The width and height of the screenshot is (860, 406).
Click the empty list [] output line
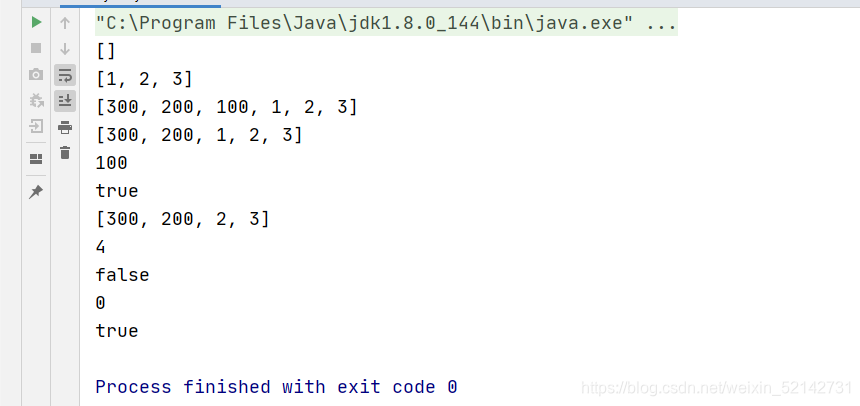[106, 52]
